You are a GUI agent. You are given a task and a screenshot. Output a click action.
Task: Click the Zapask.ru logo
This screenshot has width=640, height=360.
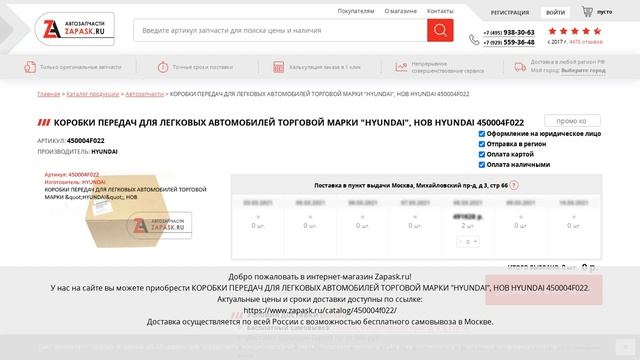click(x=75, y=29)
